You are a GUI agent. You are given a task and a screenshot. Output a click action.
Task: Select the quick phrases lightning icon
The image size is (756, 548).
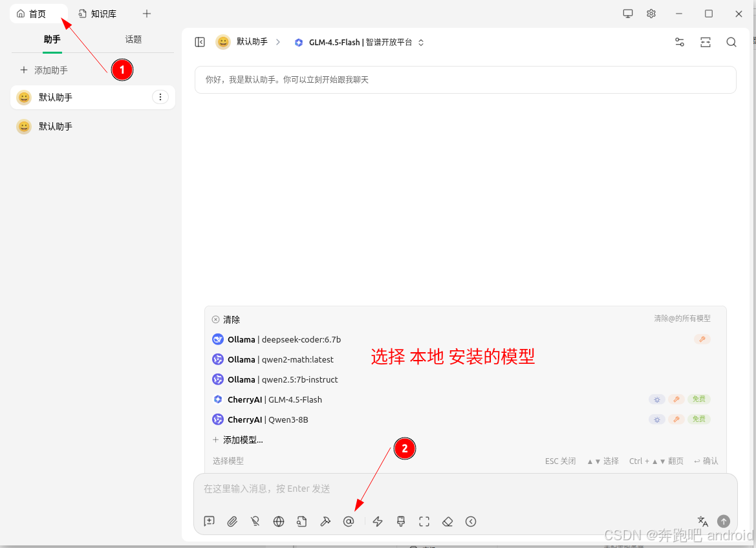(377, 522)
